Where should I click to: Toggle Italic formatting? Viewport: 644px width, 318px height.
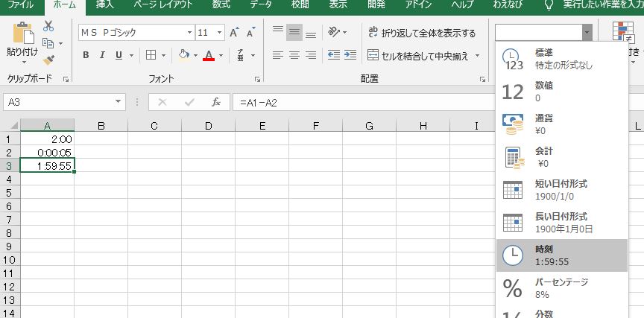pos(102,55)
